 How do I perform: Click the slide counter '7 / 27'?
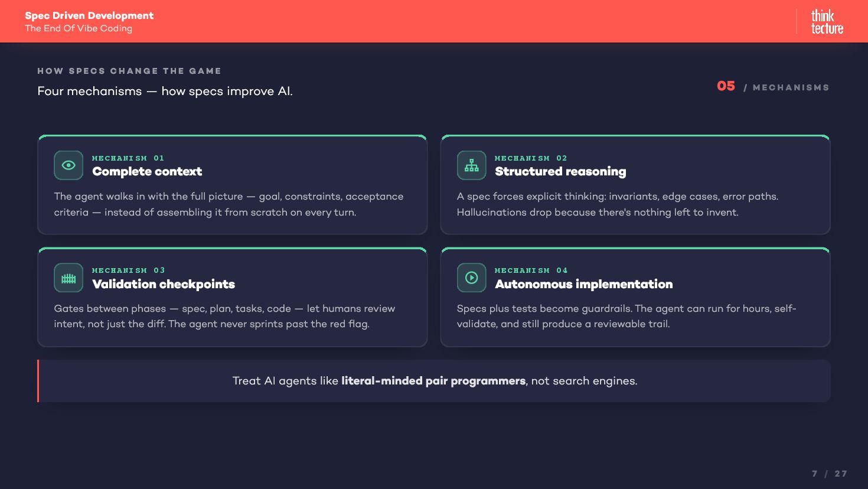(x=829, y=474)
